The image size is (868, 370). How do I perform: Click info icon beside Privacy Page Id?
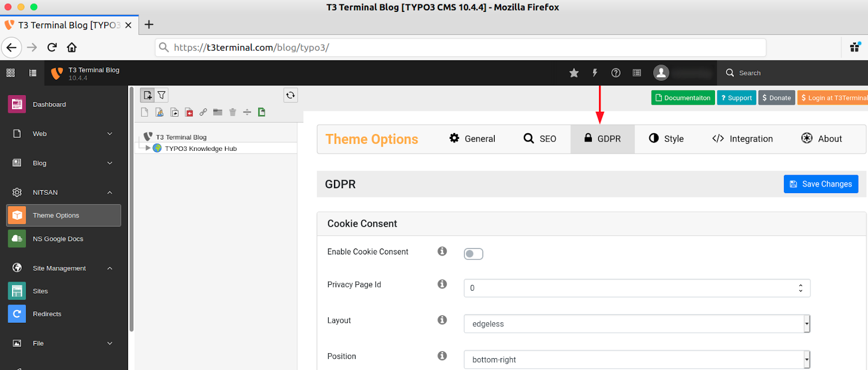pos(442,284)
